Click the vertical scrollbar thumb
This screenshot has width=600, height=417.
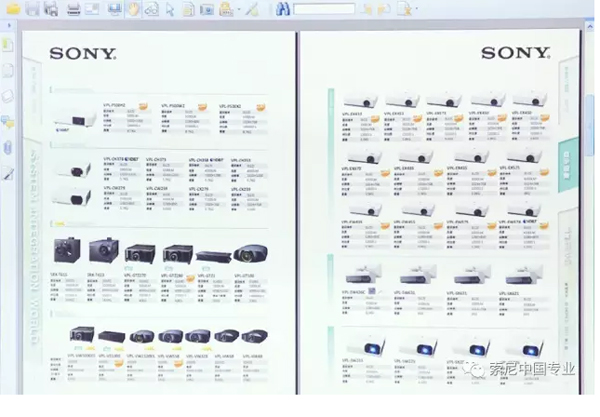pos(590,123)
